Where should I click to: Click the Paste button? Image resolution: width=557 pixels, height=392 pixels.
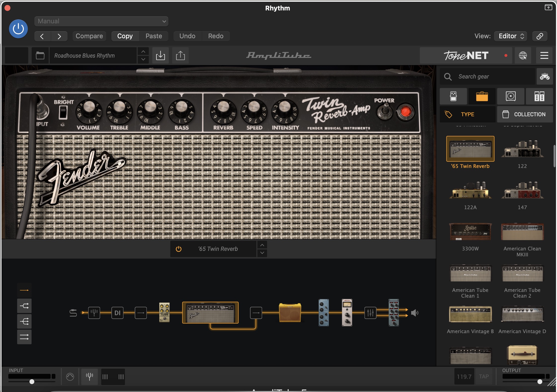pos(154,36)
